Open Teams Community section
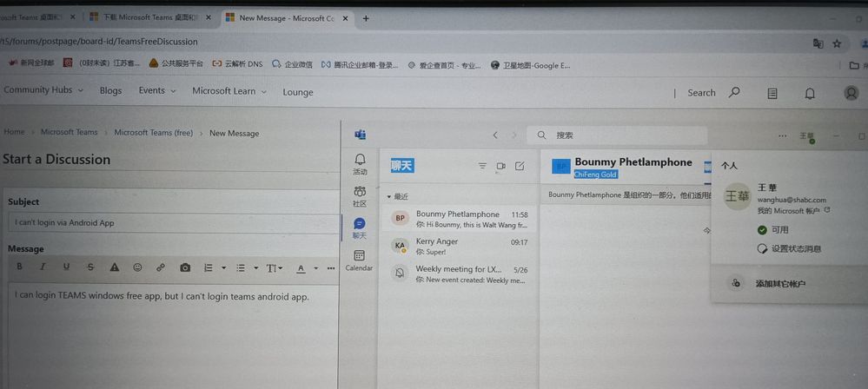Image resolution: width=868 pixels, height=389 pixels. pos(360,196)
